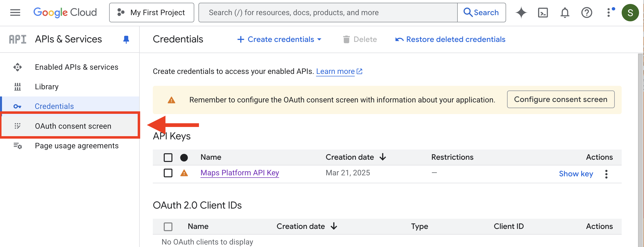The image size is (644, 247).
Task: Click the Configure consent screen button
Action: click(x=560, y=99)
